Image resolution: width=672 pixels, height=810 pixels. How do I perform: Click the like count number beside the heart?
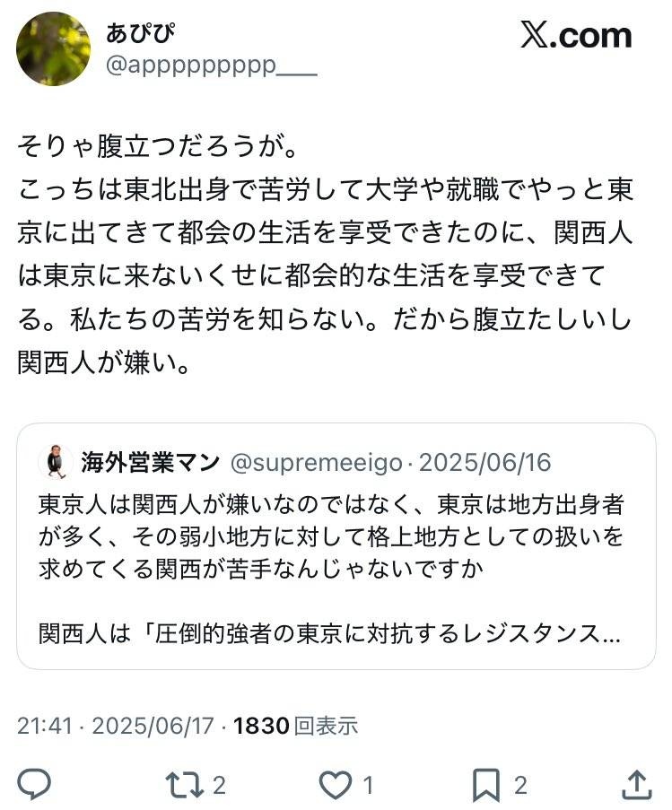tap(368, 787)
